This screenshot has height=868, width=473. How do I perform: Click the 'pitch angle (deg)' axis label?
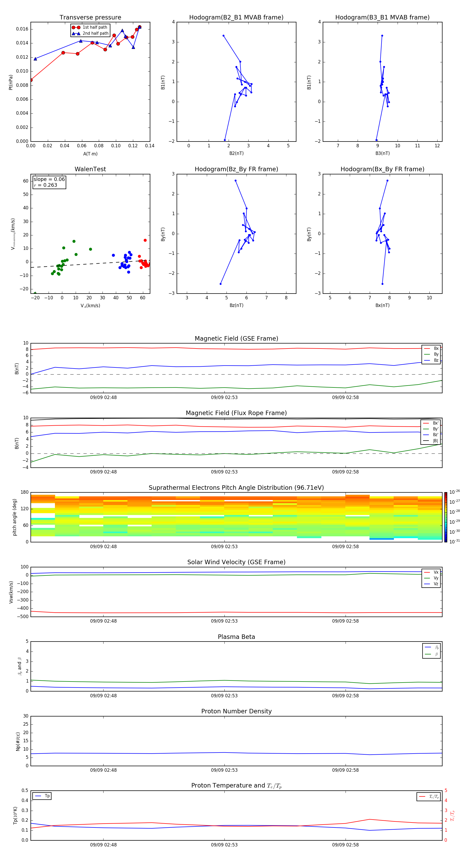click(x=14, y=518)
